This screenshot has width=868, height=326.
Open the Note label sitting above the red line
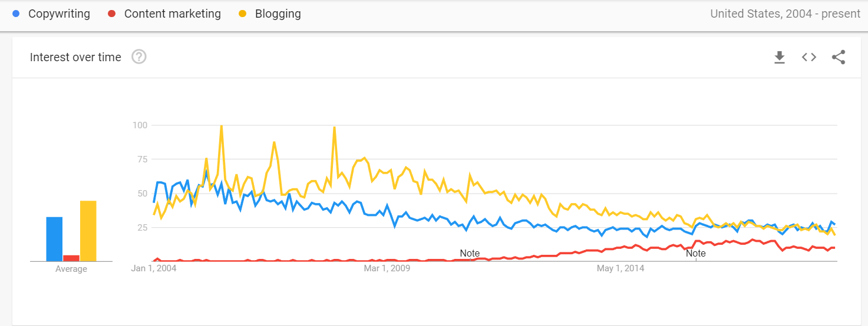470,253
